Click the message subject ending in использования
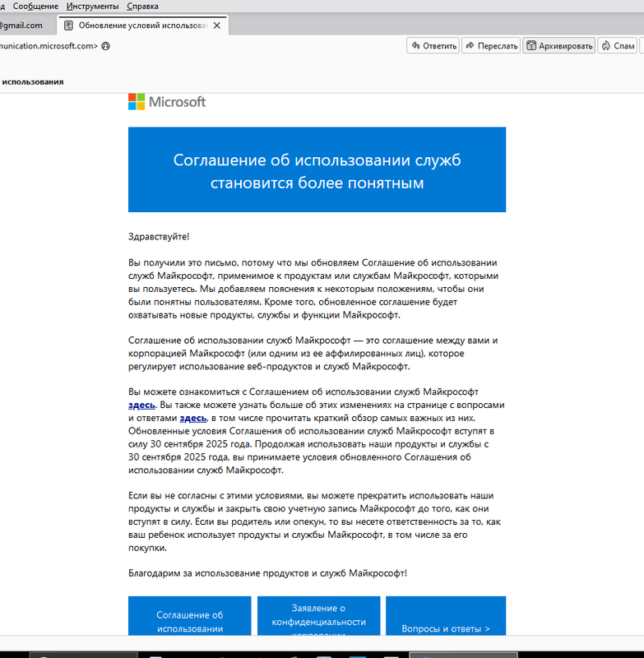This screenshot has width=644, height=658. (32, 81)
